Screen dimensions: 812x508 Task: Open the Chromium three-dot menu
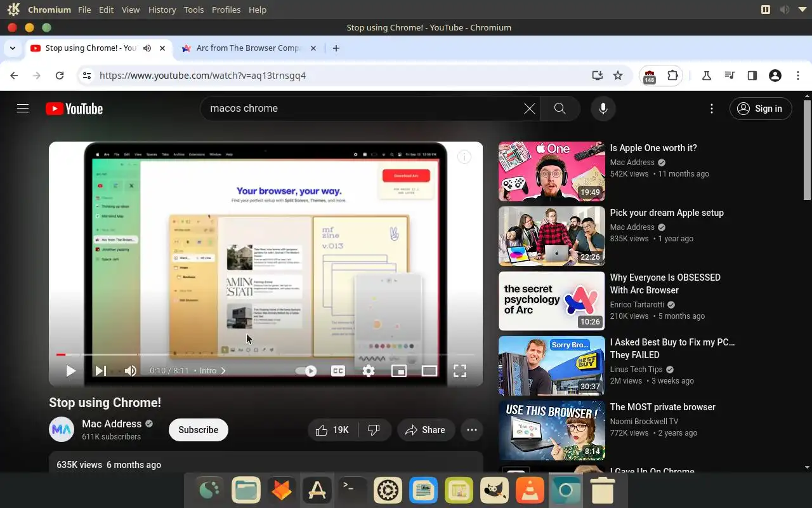pos(798,76)
